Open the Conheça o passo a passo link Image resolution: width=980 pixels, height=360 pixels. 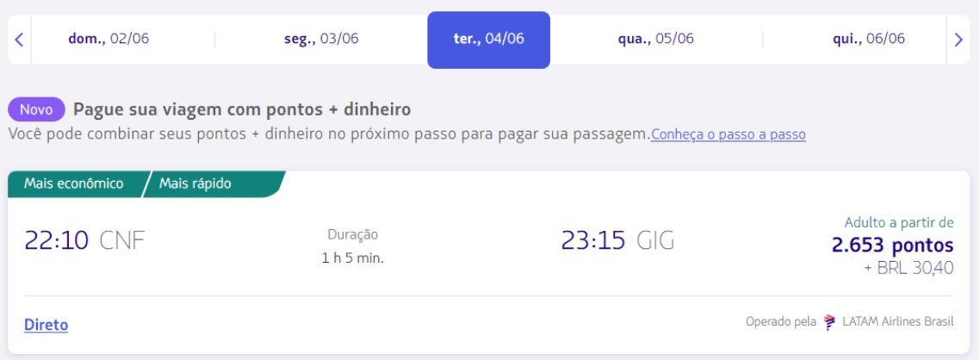[729, 134]
